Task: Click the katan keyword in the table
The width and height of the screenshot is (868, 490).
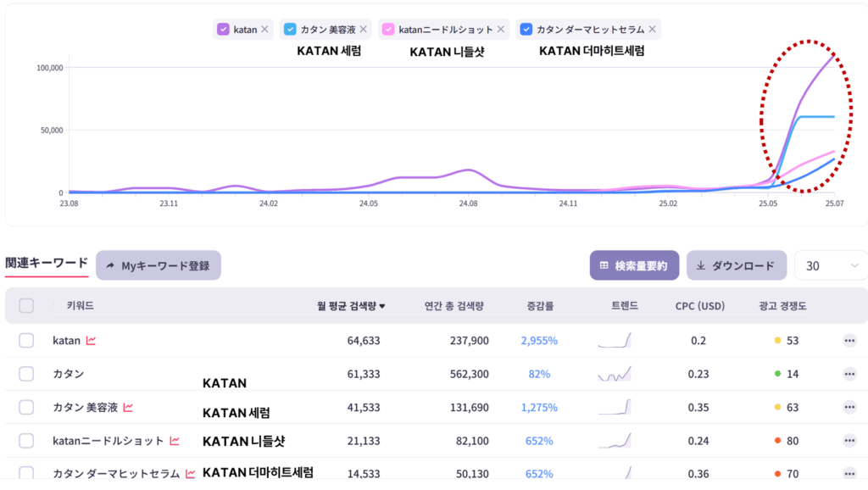Action: pyautogui.click(x=66, y=341)
